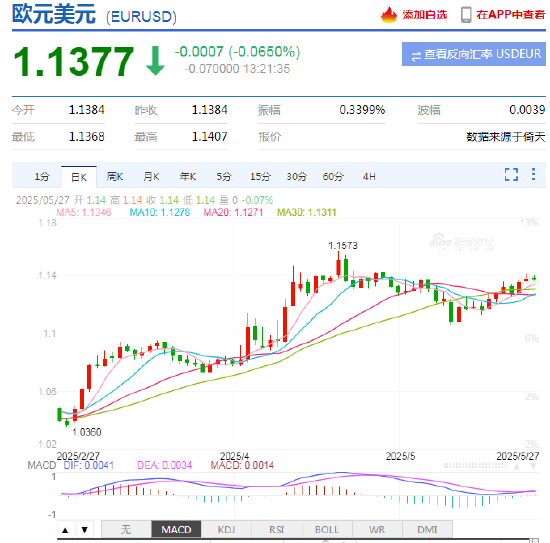Click the swap arrows icon on USDEUR button
550x543 pixels.
[416, 56]
